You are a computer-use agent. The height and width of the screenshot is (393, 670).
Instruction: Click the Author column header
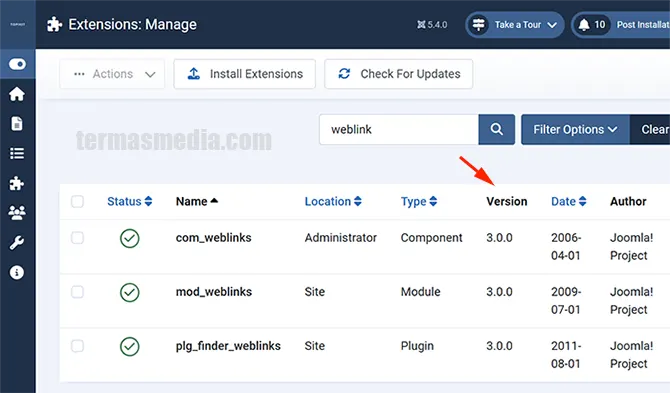point(628,201)
